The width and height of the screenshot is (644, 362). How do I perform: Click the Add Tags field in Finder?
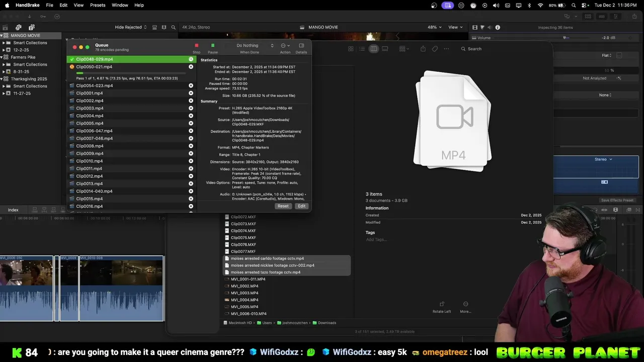tap(376, 239)
